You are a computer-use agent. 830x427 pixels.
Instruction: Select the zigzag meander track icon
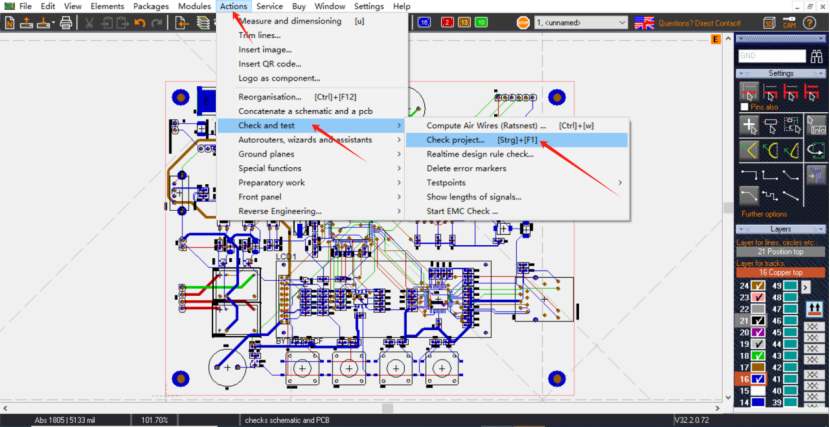tap(770, 196)
